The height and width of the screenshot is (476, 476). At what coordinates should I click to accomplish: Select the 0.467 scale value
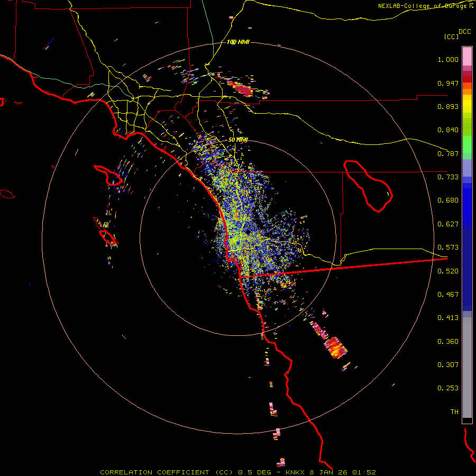(448, 295)
